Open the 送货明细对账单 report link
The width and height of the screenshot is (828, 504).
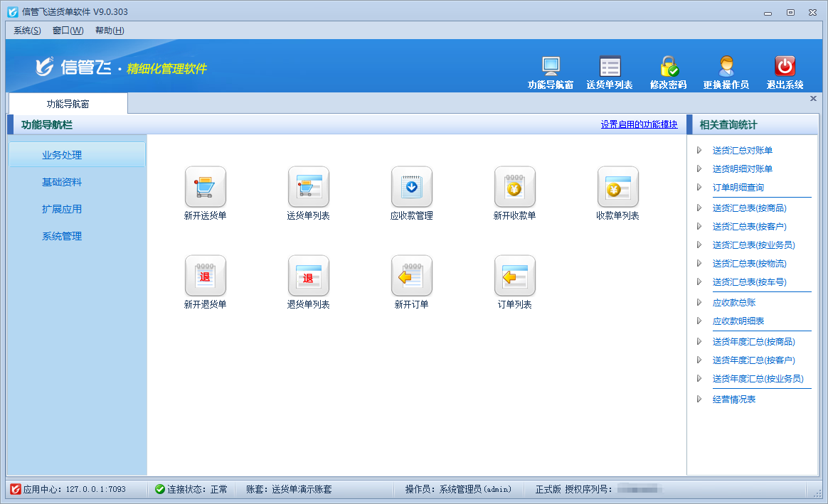tap(743, 169)
